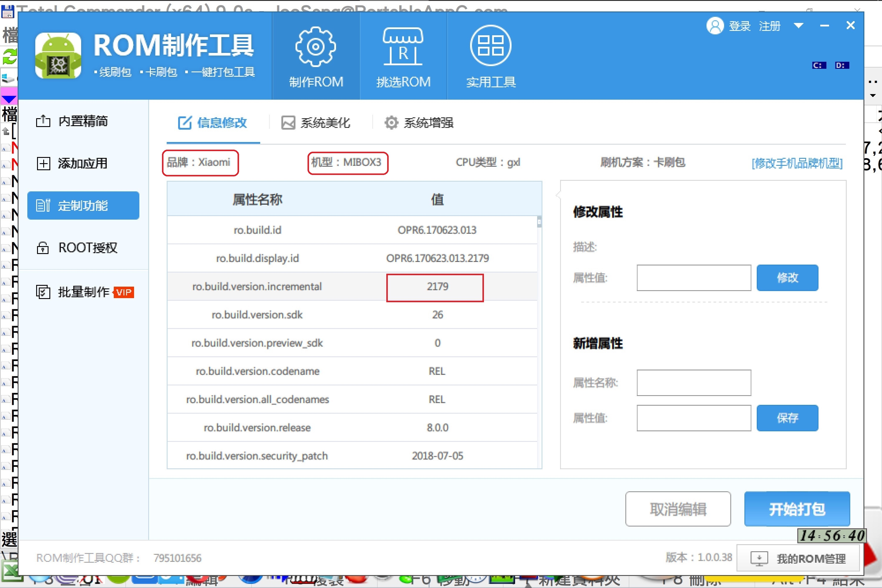Click the blue 修改 button

[787, 278]
